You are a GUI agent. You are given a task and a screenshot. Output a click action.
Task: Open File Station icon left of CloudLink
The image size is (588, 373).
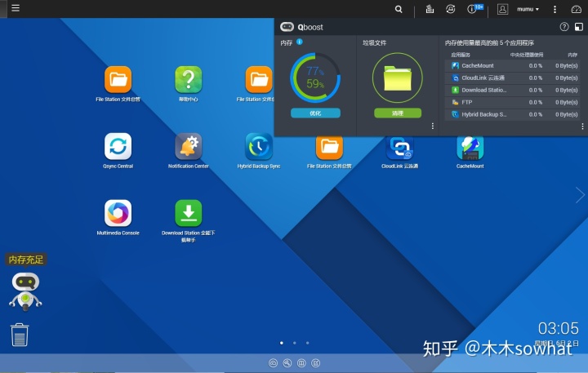pos(329,148)
